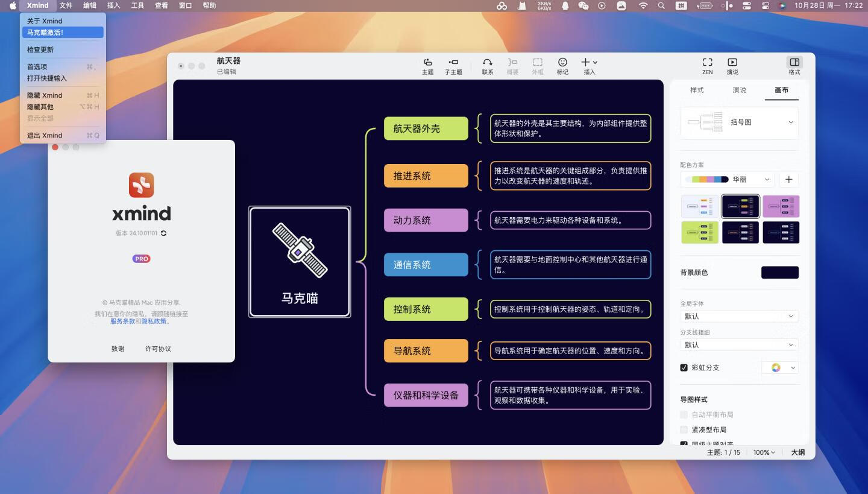This screenshot has width=868, height=494.
Task: Open the 服务条款 link
Action: click(x=122, y=321)
